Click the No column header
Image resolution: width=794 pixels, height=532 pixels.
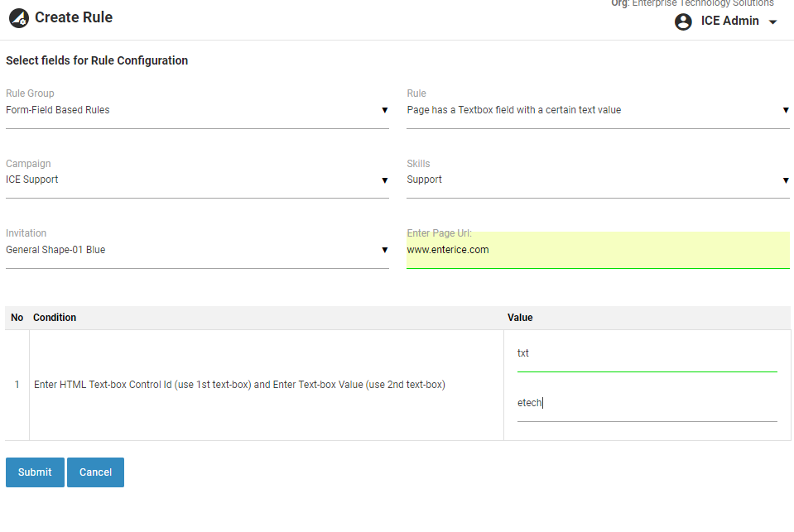point(17,318)
